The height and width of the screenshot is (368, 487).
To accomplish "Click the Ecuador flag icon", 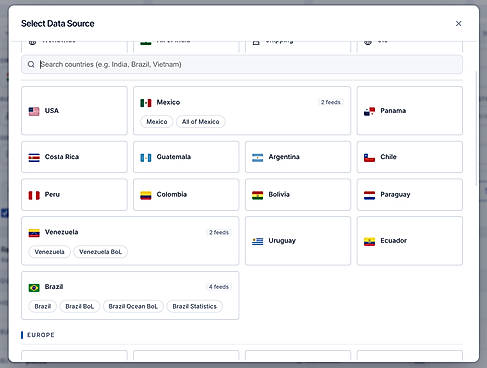I will point(369,241).
